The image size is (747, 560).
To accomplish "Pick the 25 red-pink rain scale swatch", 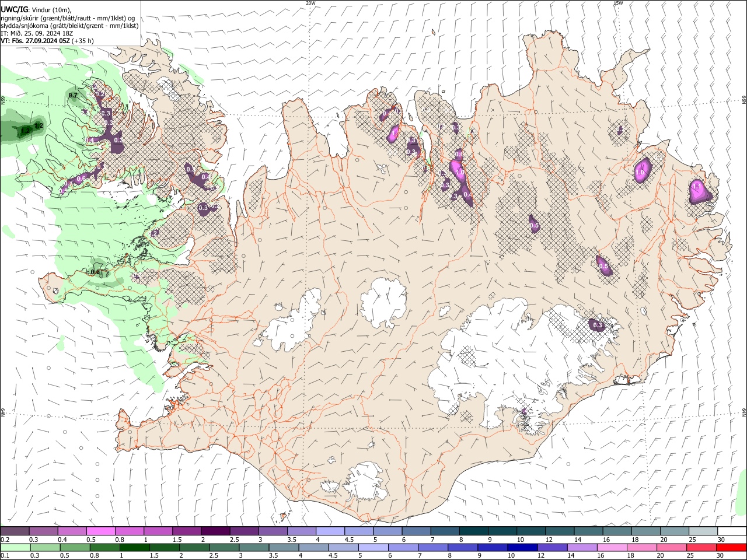I will 701,547.
